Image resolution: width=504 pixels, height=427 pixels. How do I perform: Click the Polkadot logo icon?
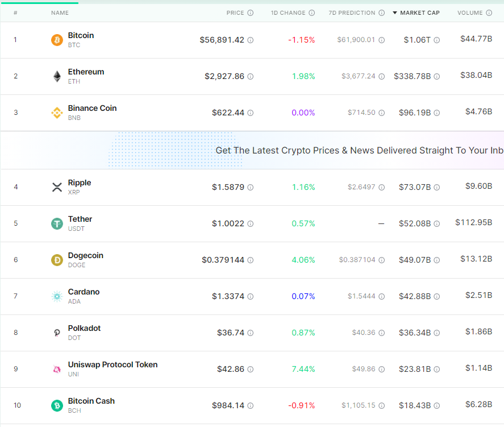[x=57, y=333]
